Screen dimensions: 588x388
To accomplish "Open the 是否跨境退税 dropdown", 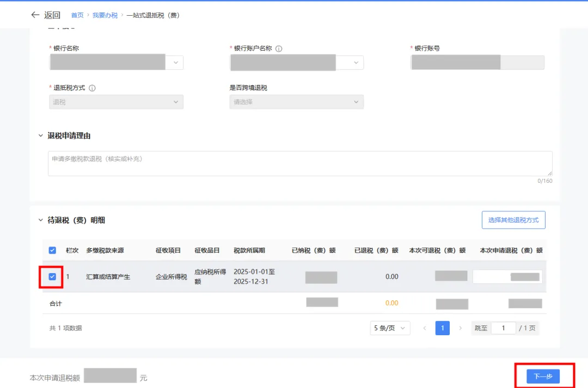I will coord(297,102).
